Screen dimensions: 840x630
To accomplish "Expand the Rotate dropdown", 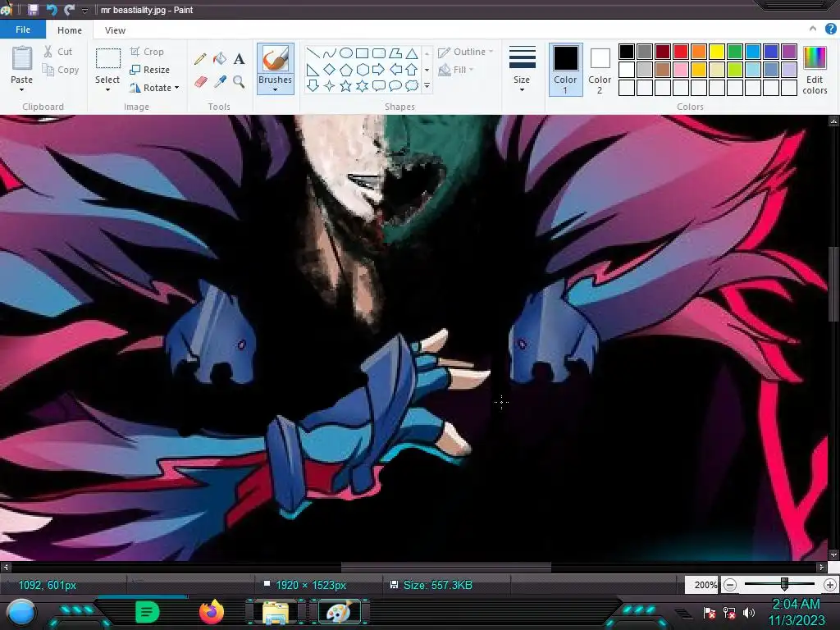I will [177, 87].
